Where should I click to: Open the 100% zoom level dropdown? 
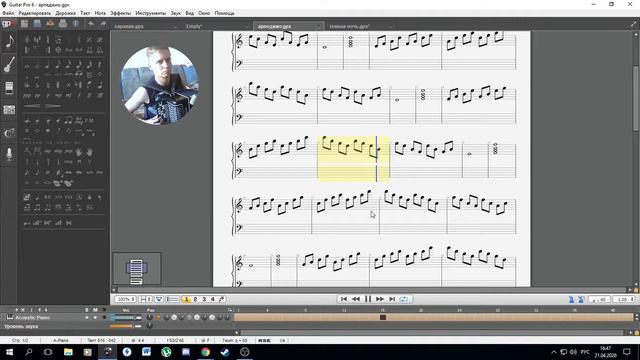click(x=125, y=299)
